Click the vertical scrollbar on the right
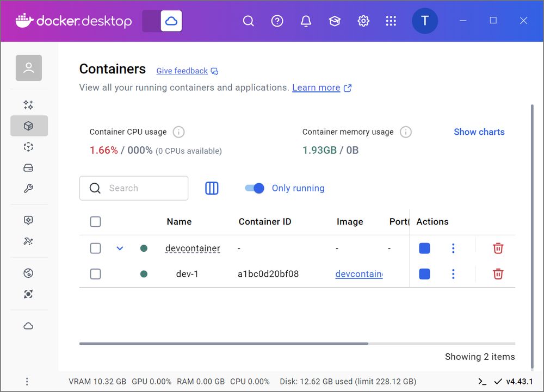 [532, 237]
